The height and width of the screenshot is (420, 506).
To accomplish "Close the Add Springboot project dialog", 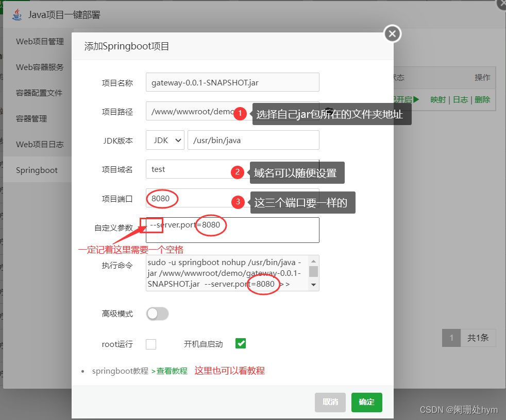I will (393, 33).
